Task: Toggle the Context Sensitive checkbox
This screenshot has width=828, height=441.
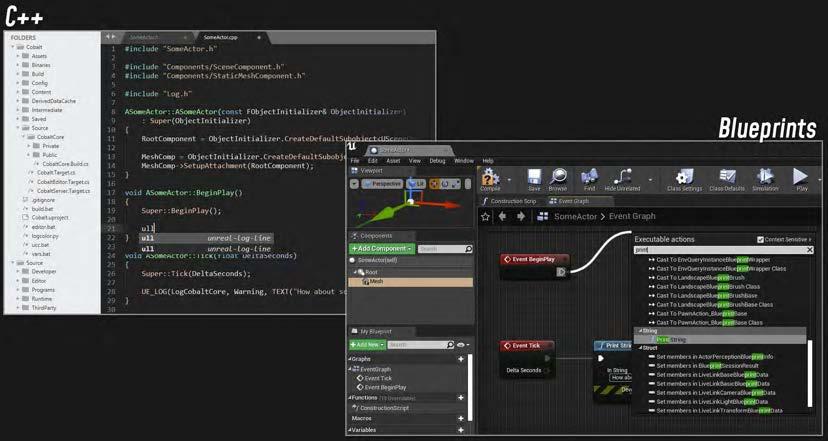Action: (760, 240)
